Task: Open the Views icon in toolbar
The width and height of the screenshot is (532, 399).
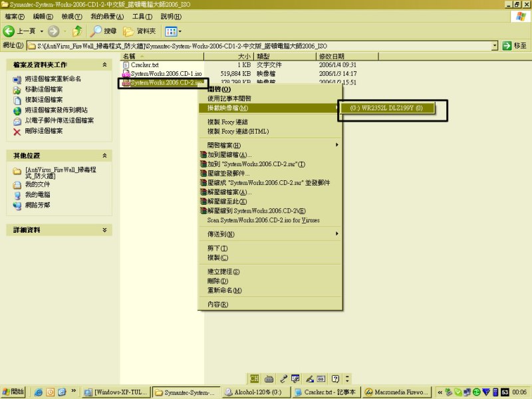Action: click(171, 31)
